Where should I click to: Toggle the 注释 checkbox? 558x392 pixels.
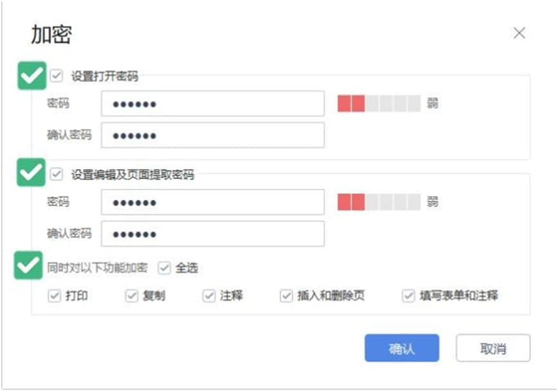(x=208, y=296)
